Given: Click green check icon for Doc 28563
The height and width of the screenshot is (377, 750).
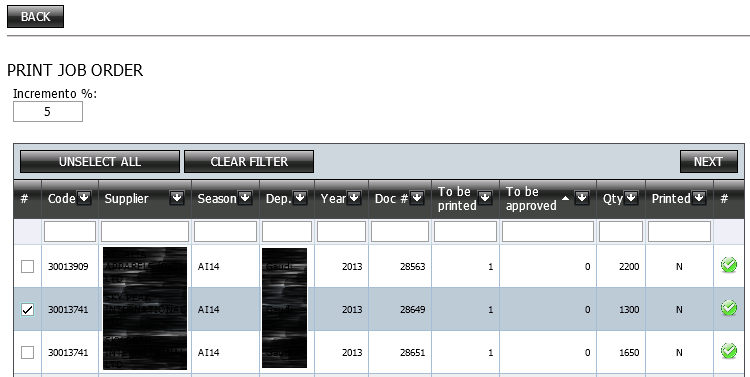Looking at the screenshot, I should (728, 265).
